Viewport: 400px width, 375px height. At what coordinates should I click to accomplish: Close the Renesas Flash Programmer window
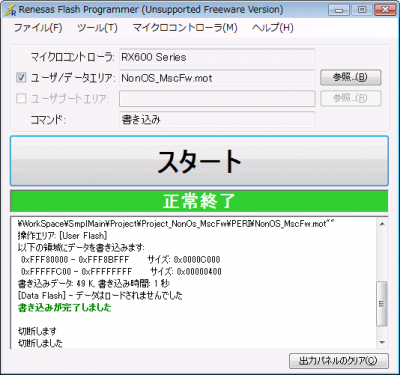click(385, 10)
